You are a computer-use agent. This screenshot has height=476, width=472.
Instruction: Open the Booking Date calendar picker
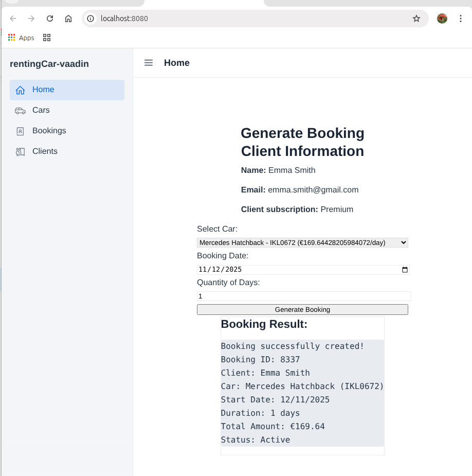(405, 270)
